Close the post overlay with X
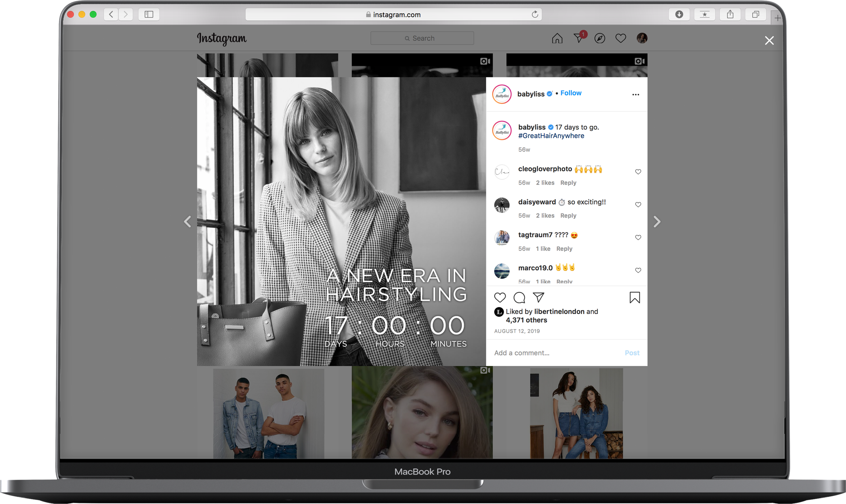The height and width of the screenshot is (504, 846). coord(769,41)
